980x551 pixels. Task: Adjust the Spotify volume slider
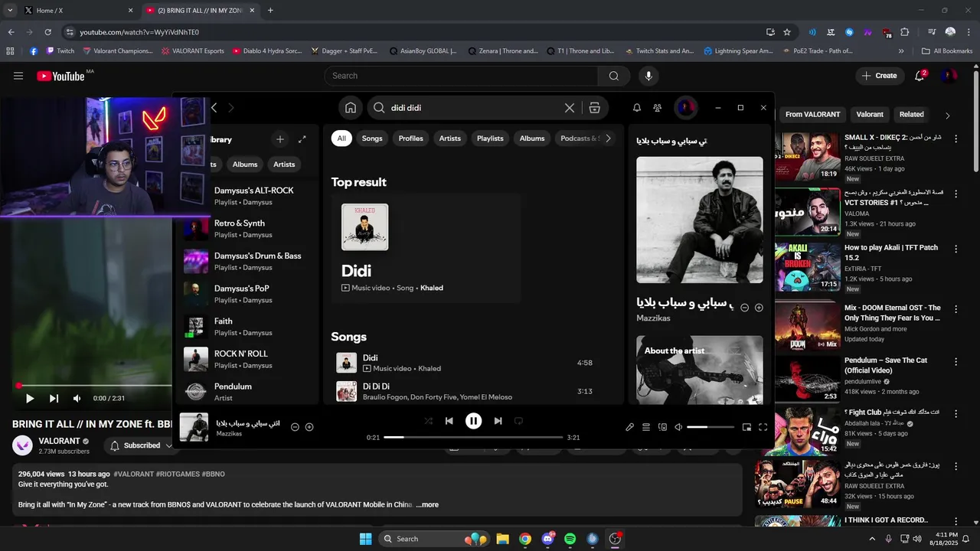pos(710,427)
